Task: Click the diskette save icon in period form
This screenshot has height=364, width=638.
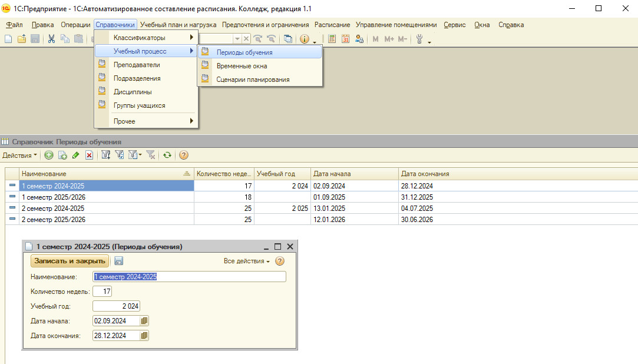Action: [118, 261]
